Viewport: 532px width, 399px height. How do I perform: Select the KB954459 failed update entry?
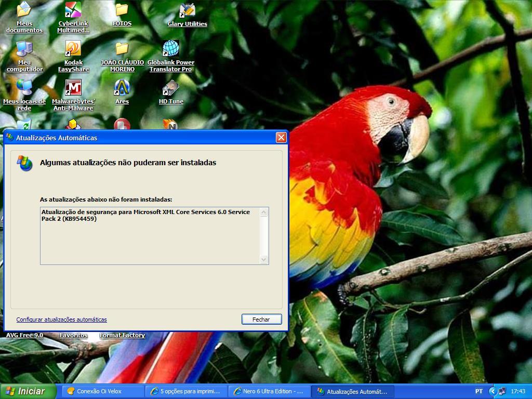(145, 216)
